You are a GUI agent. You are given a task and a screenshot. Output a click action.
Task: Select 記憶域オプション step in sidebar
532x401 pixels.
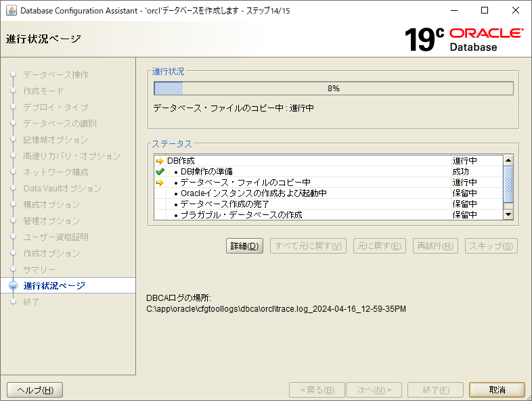click(56, 140)
